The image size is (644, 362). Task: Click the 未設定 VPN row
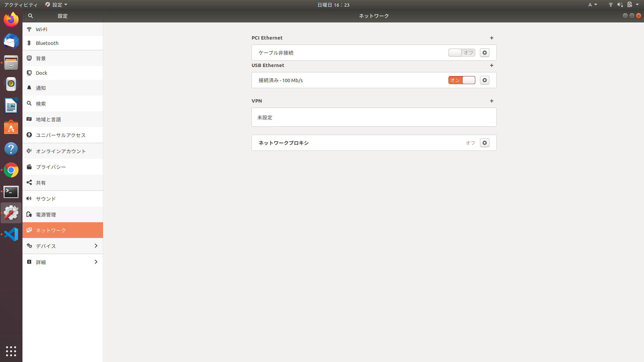click(x=374, y=117)
